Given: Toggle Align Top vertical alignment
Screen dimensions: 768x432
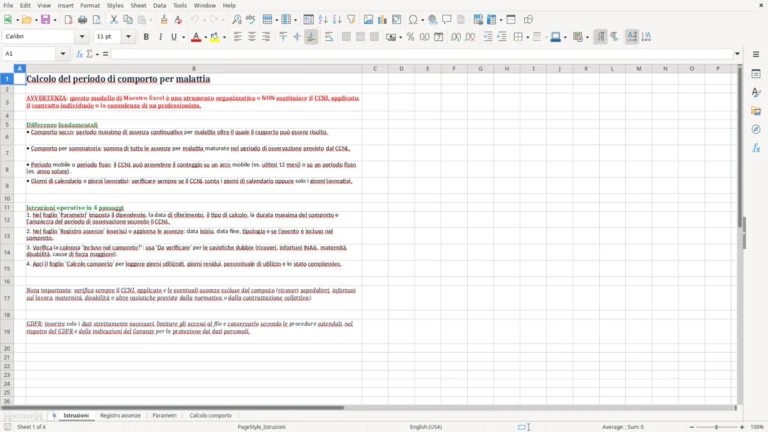Looking at the screenshot, I should coord(283,37).
